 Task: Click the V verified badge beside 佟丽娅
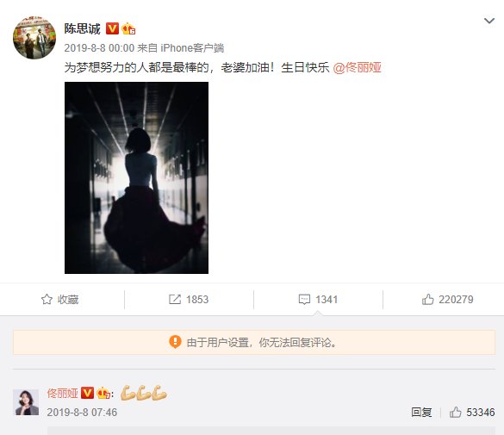(87, 393)
